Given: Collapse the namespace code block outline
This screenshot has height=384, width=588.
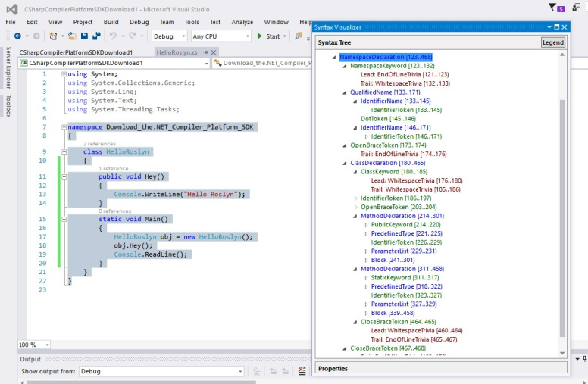Looking at the screenshot, I should pyautogui.click(x=62, y=127).
